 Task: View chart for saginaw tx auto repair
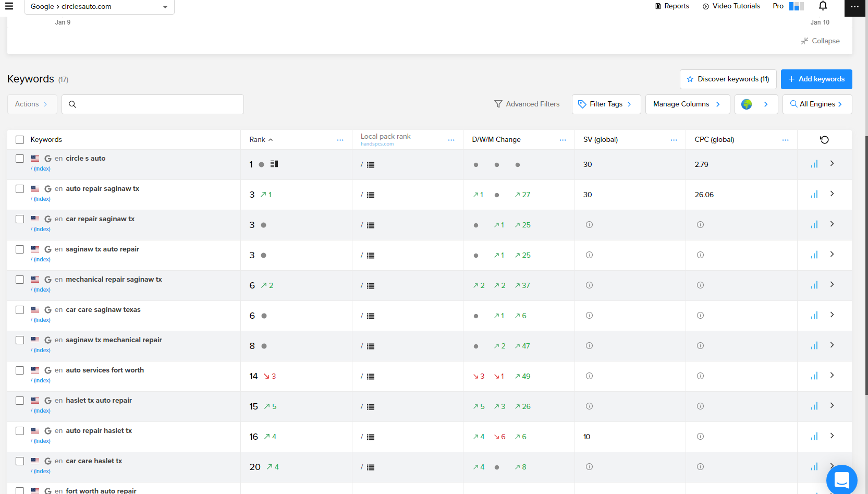814,255
